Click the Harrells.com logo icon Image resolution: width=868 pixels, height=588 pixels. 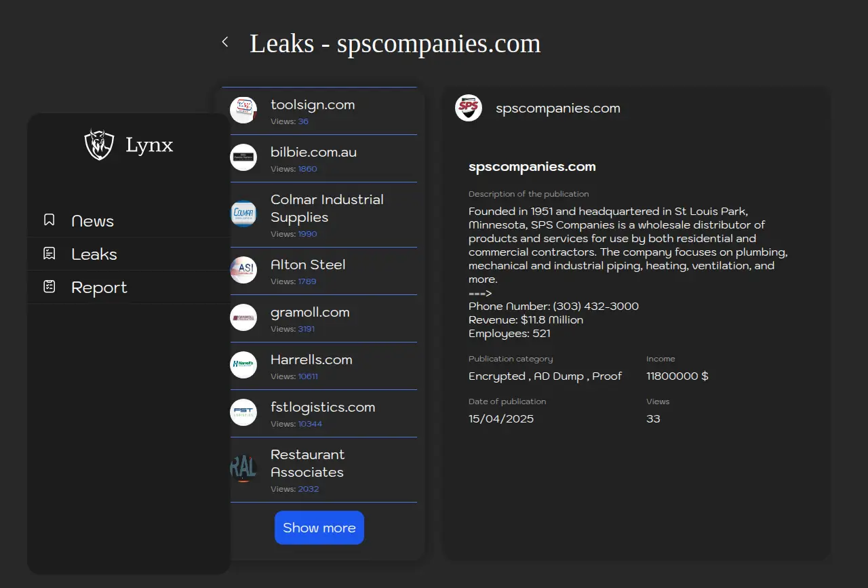pyautogui.click(x=243, y=365)
